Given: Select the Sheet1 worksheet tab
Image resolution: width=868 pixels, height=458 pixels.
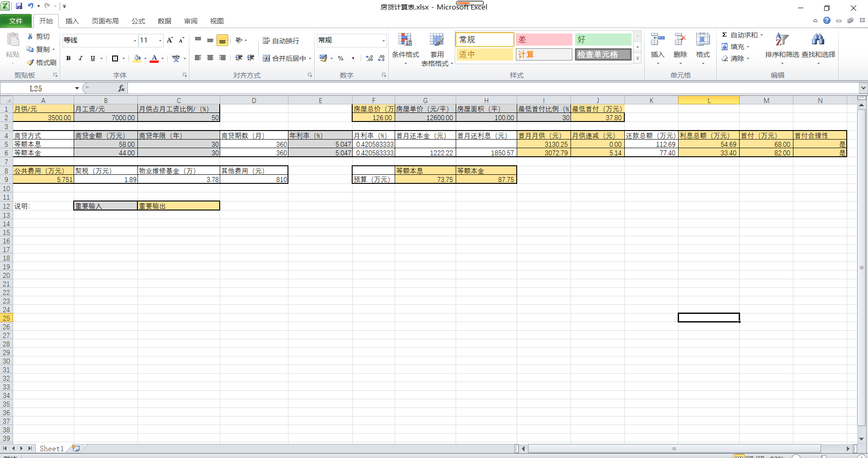Looking at the screenshot, I should pyautogui.click(x=52, y=449).
